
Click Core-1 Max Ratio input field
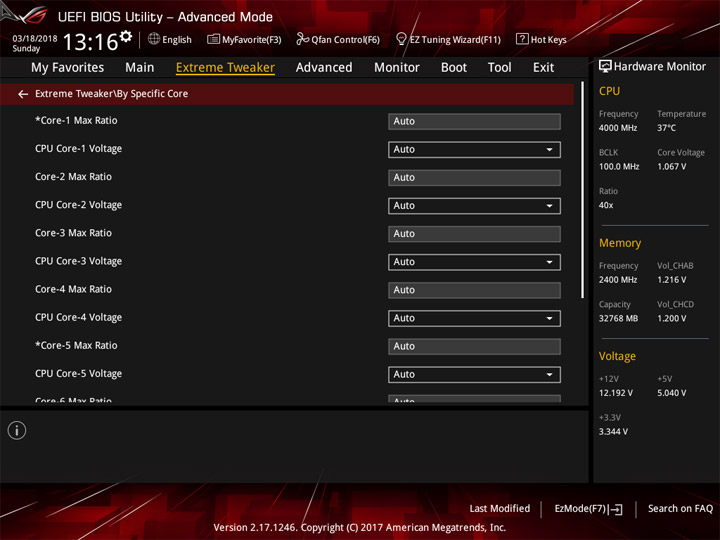point(474,122)
